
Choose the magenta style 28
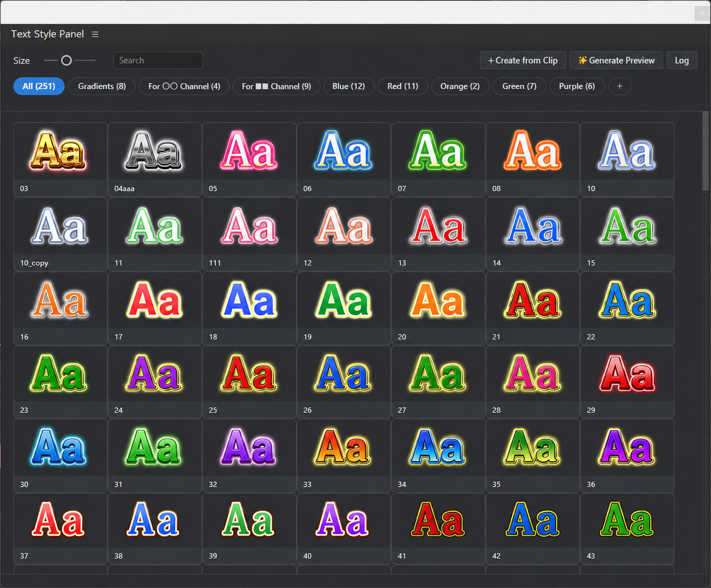pos(533,382)
